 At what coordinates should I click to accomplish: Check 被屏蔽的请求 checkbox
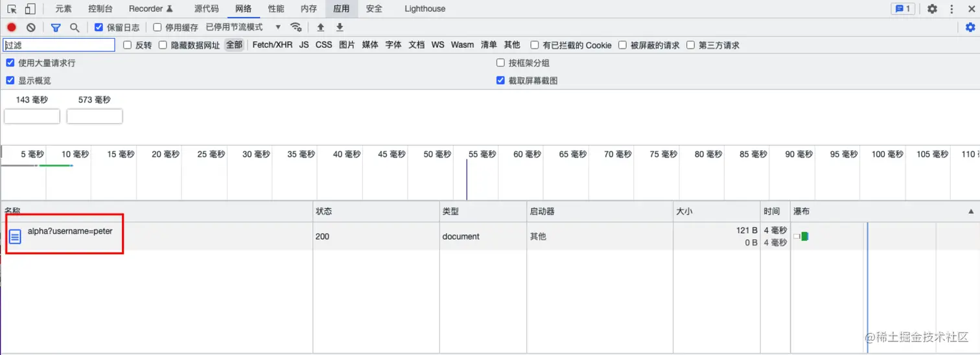[x=623, y=45]
